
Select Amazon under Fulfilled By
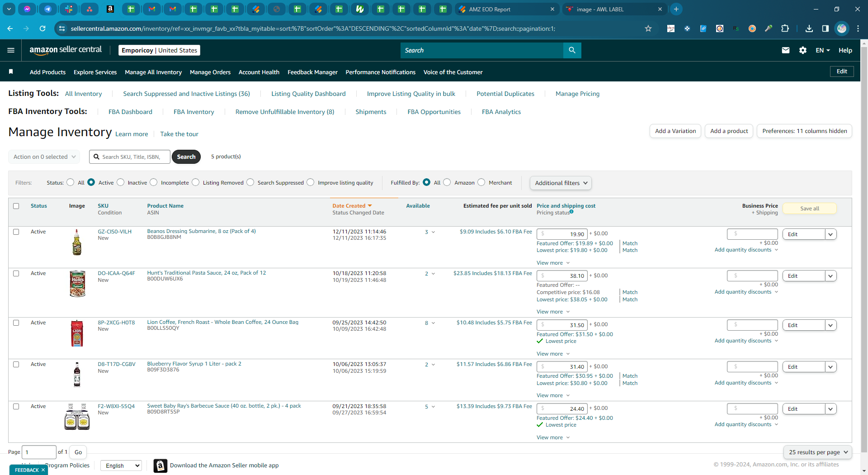[x=447, y=182]
